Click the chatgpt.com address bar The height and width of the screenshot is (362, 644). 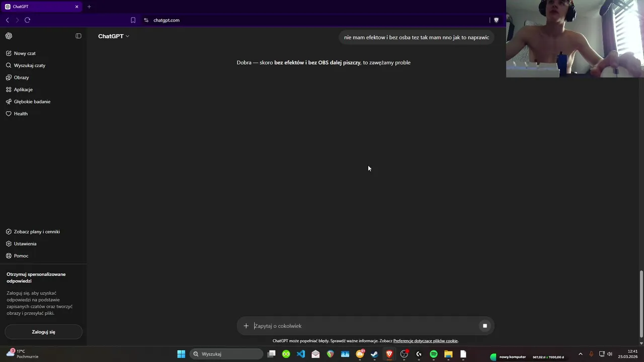coord(167,20)
